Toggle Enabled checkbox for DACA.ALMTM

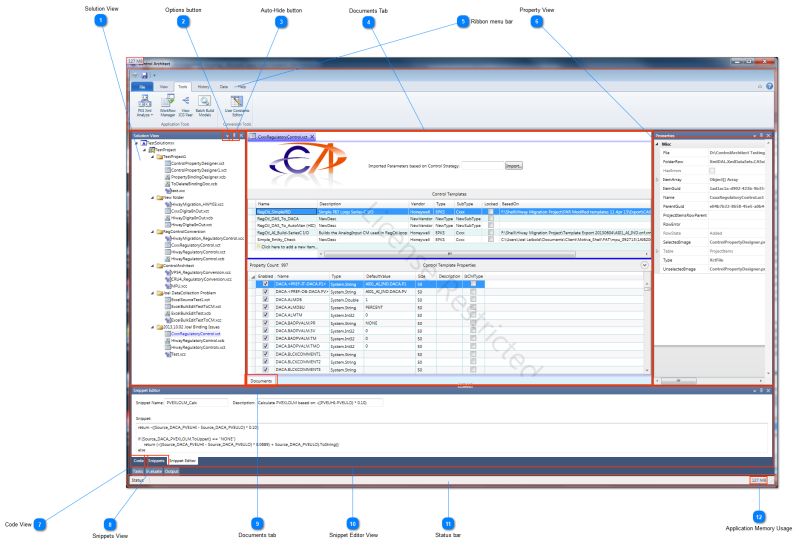[265, 315]
